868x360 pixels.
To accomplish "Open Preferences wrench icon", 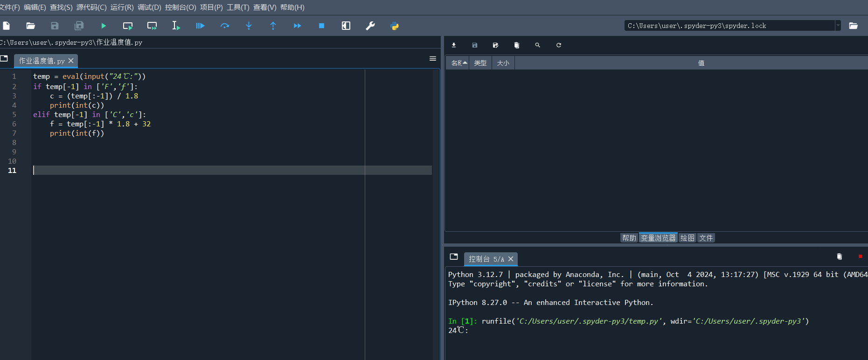I will point(370,26).
